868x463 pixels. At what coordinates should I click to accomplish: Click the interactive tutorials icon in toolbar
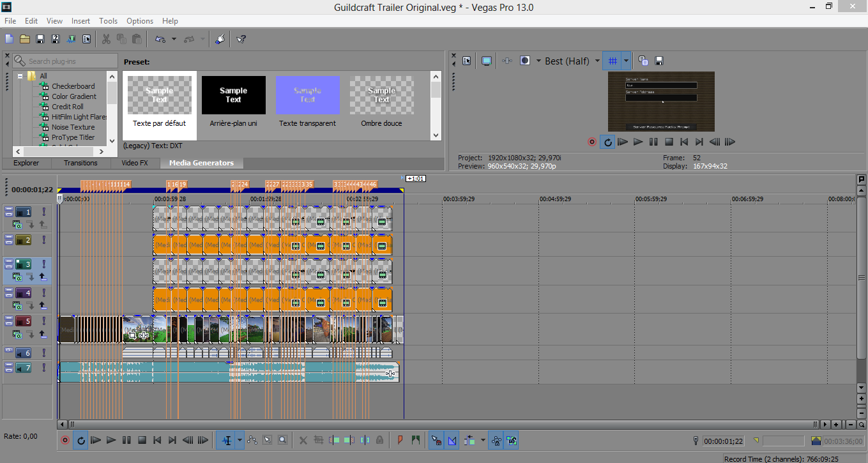click(x=220, y=39)
